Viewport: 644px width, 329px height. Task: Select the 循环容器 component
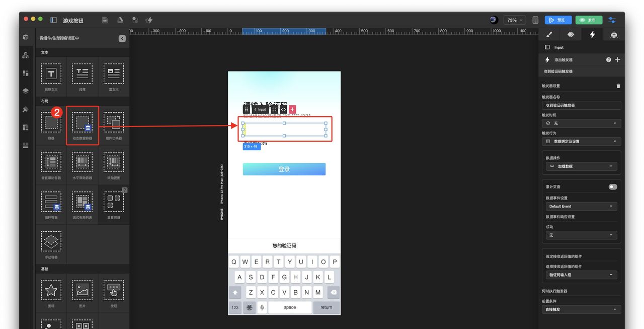coord(51,205)
